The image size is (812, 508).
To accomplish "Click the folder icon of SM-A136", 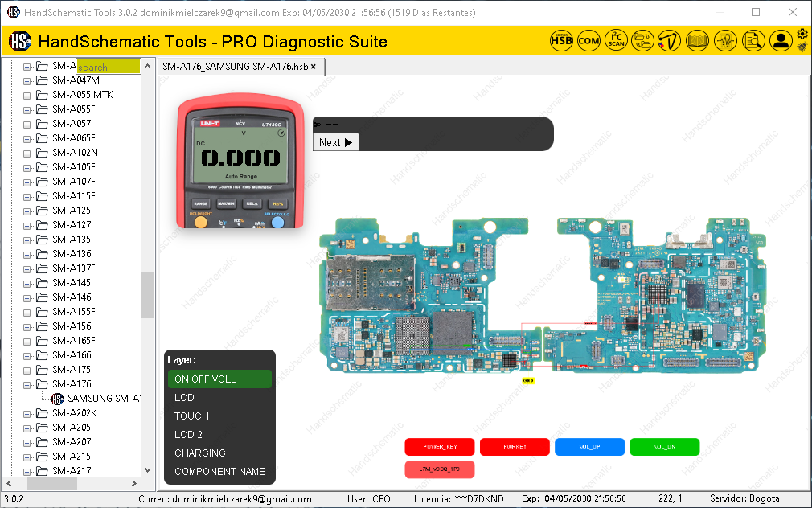I will pyautogui.click(x=42, y=254).
